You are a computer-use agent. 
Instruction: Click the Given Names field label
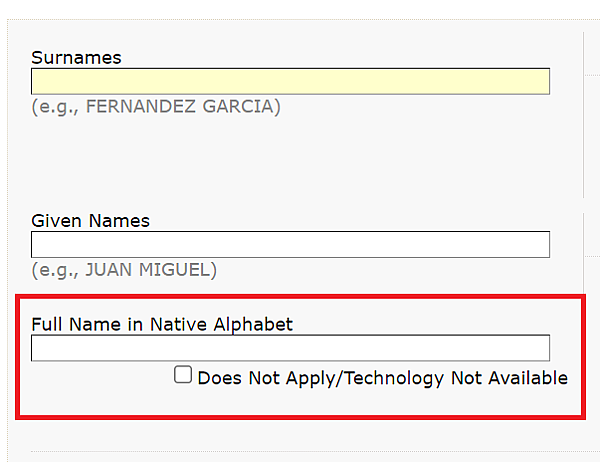(x=90, y=221)
